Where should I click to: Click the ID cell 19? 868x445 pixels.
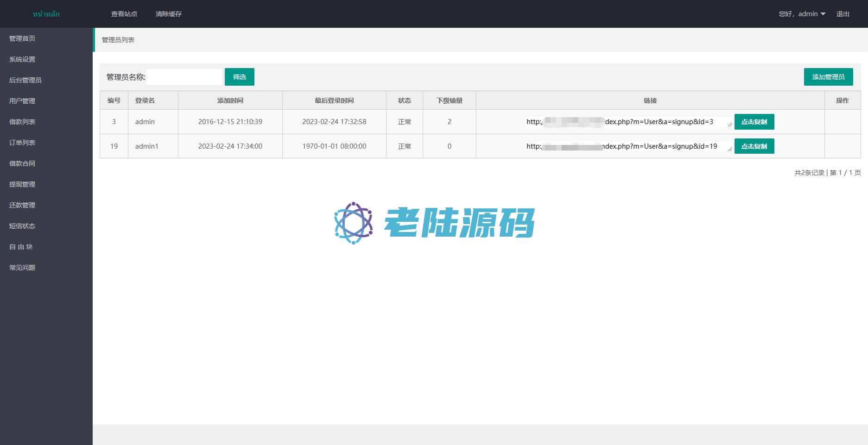(x=114, y=146)
